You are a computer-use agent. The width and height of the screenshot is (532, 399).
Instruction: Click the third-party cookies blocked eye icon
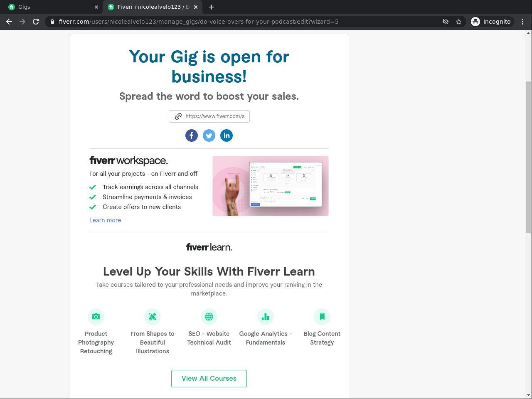[x=446, y=22]
